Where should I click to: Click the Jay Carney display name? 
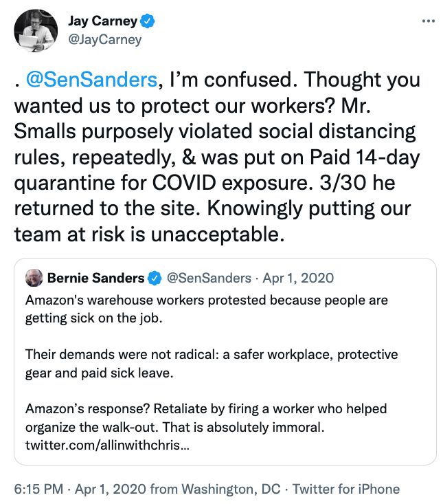pos(102,21)
